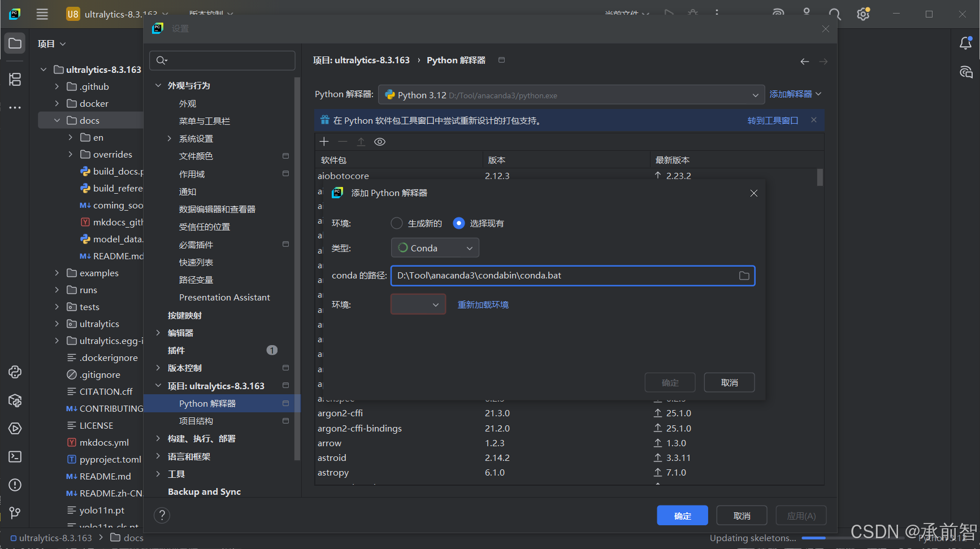The height and width of the screenshot is (549, 980).
Task: Click Cancel button in Settings dialog
Action: pos(741,516)
